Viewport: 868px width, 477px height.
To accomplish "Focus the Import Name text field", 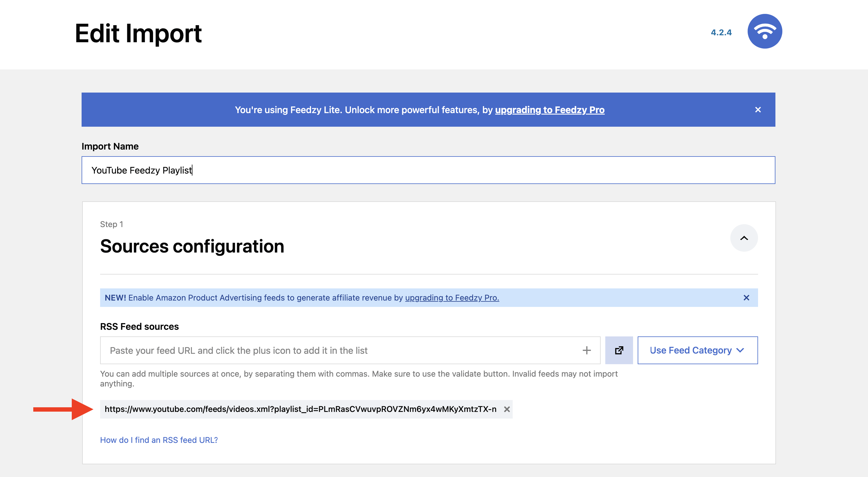I will 428,170.
